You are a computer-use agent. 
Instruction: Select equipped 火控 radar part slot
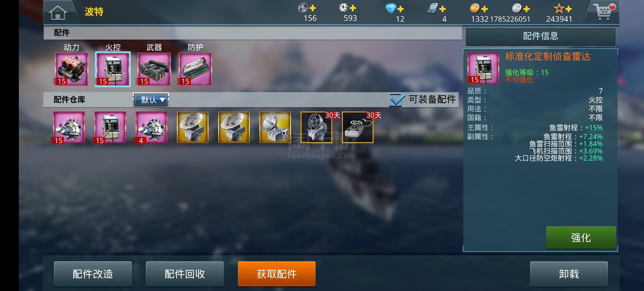[x=113, y=69]
